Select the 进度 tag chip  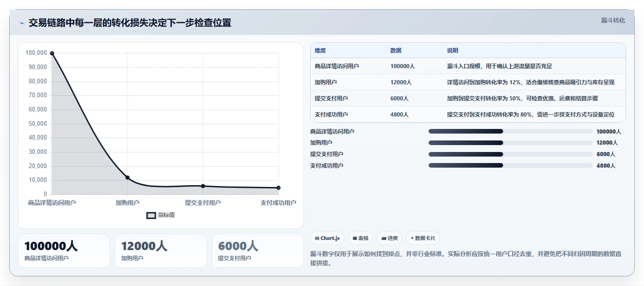click(389, 238)
